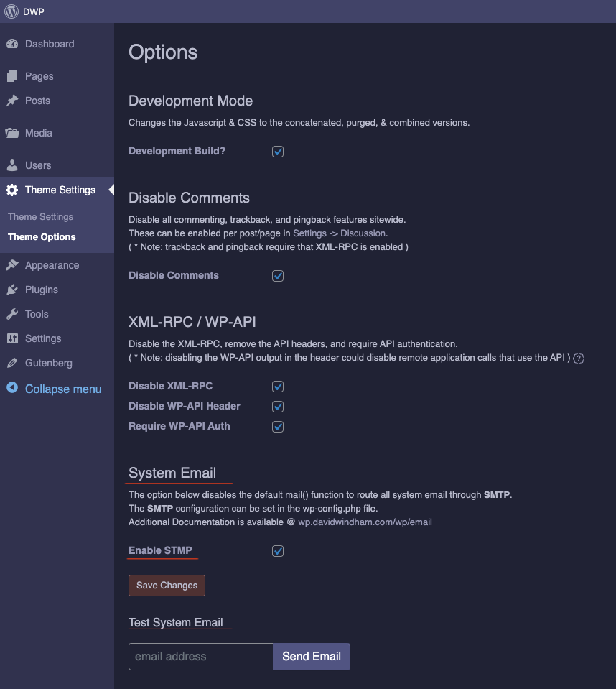The height and width of the screenshot is (689, 616).
Task: Open Dashboard via its gauge icon
Action: tap(12, 44)
